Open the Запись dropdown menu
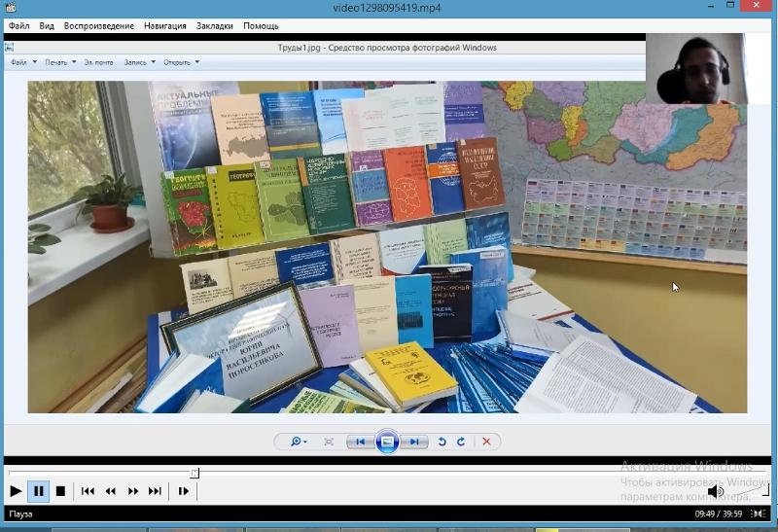 [139, 62]
